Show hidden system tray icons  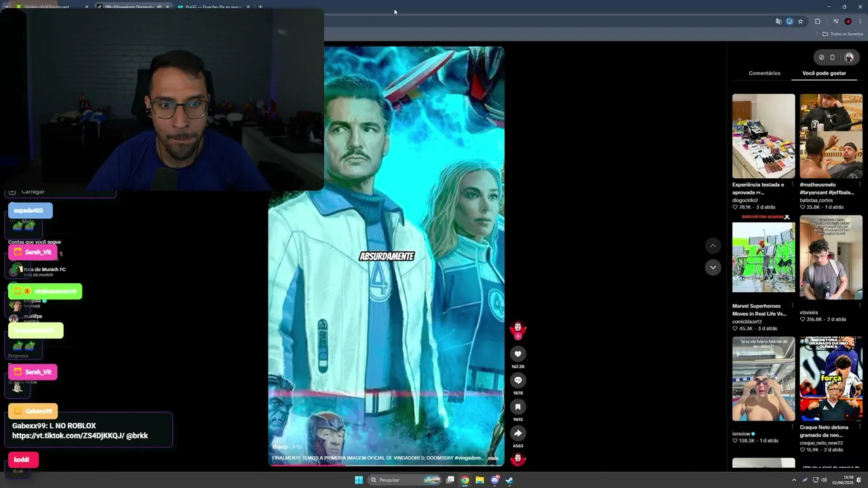[794, 480]
